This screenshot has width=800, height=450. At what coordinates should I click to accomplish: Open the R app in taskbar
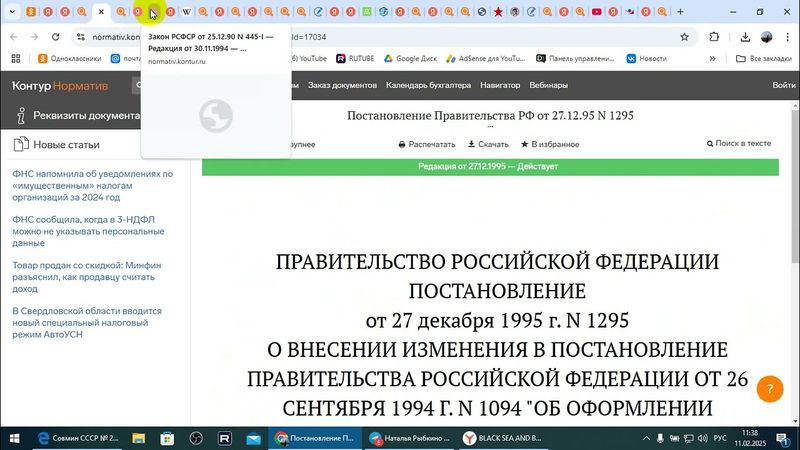pos(224,438)
